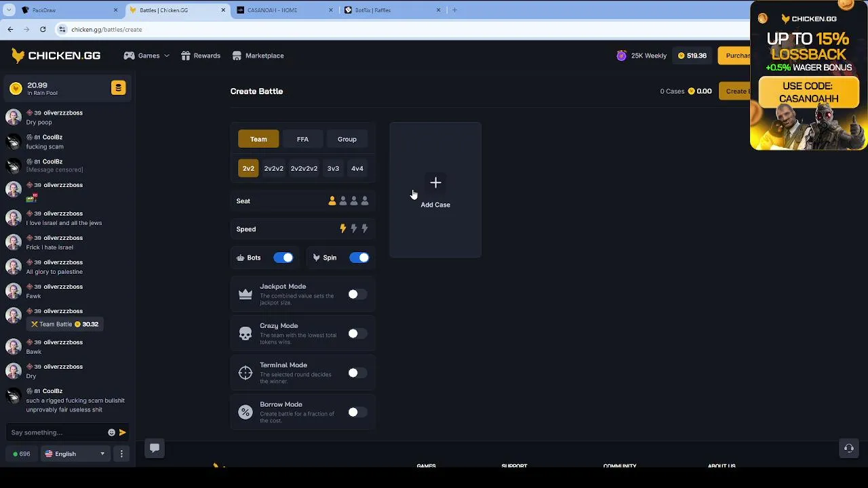Choose the 2v2 team format
This screenshot has height=488, width=868.
pos(248,168)
